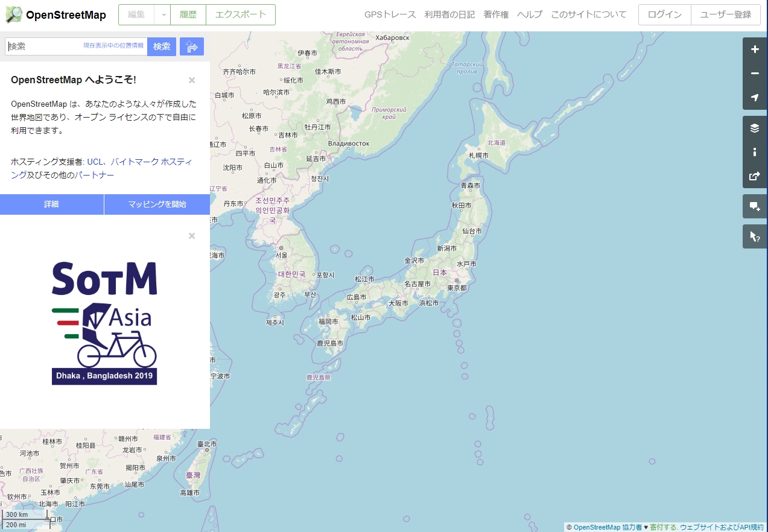768x532 pixels.
Task: Click the Хабаровск label on map
Action: click(x=392, y=37)
